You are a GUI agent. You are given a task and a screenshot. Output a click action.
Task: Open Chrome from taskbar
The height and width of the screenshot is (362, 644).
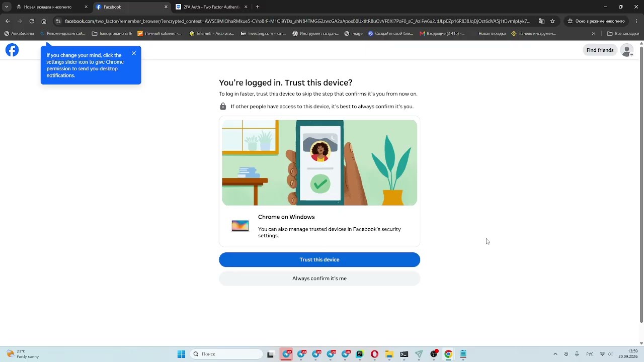tap(448, 354)
